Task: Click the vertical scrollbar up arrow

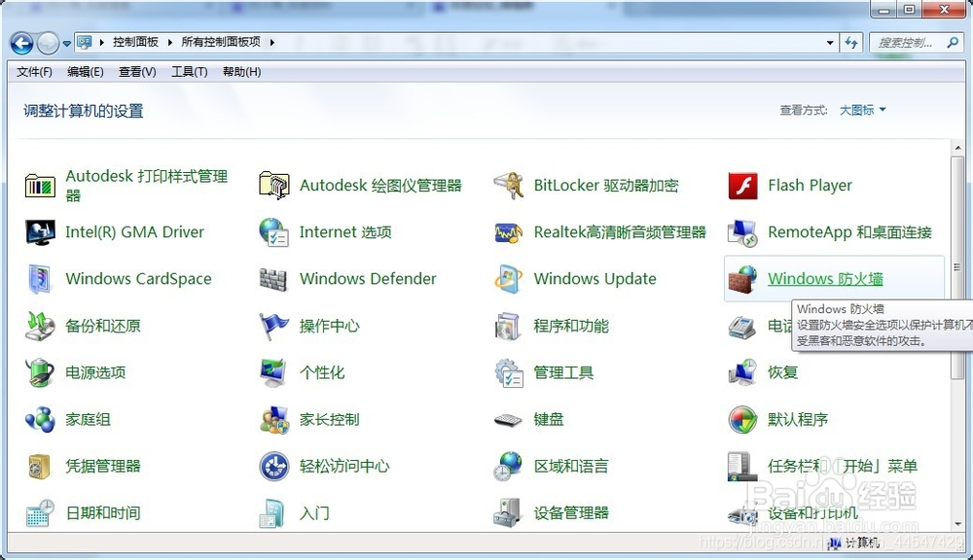Action: (x=957, y=148)
